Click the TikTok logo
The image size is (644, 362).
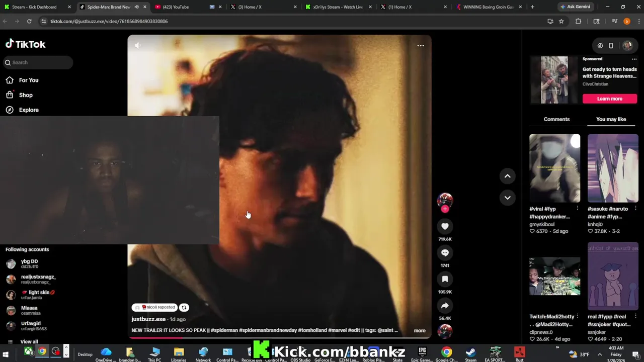[25, 44]
